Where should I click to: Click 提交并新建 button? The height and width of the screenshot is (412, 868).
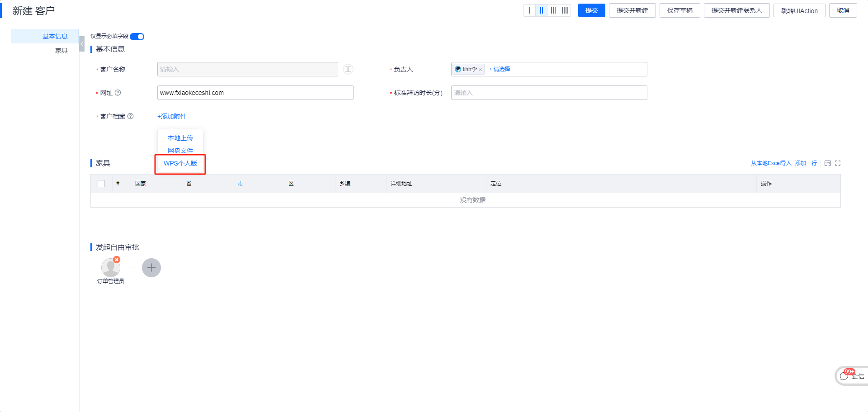pyautogui.click(x=632, y=10)
